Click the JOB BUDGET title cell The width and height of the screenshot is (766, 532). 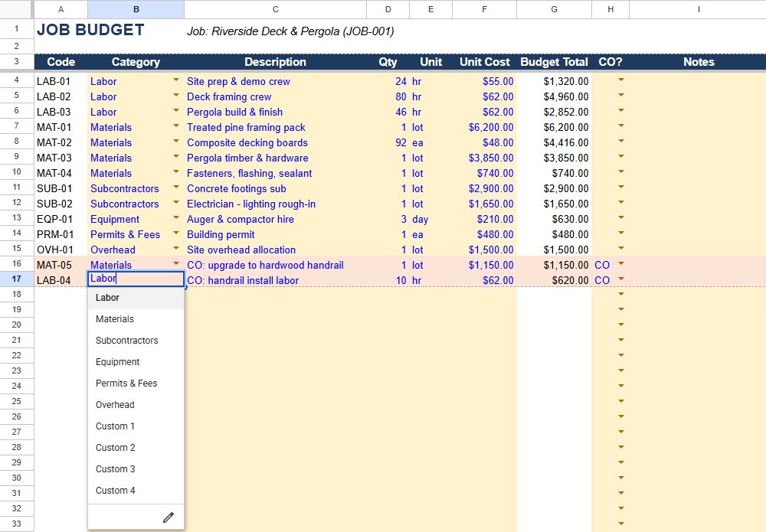point(90,30)
